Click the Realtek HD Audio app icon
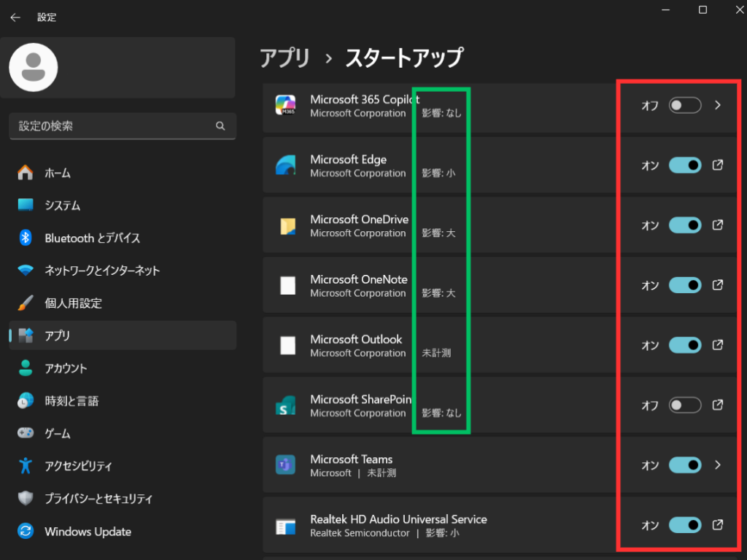747x560 pixels. [x=286, y=526]
